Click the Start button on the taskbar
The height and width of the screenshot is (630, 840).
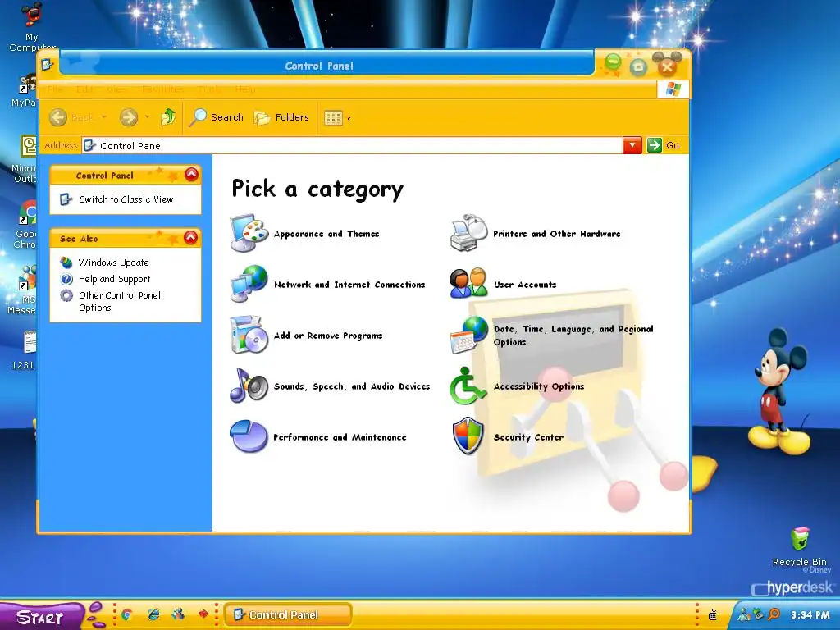pyautogui.click(x=41, y=617)
